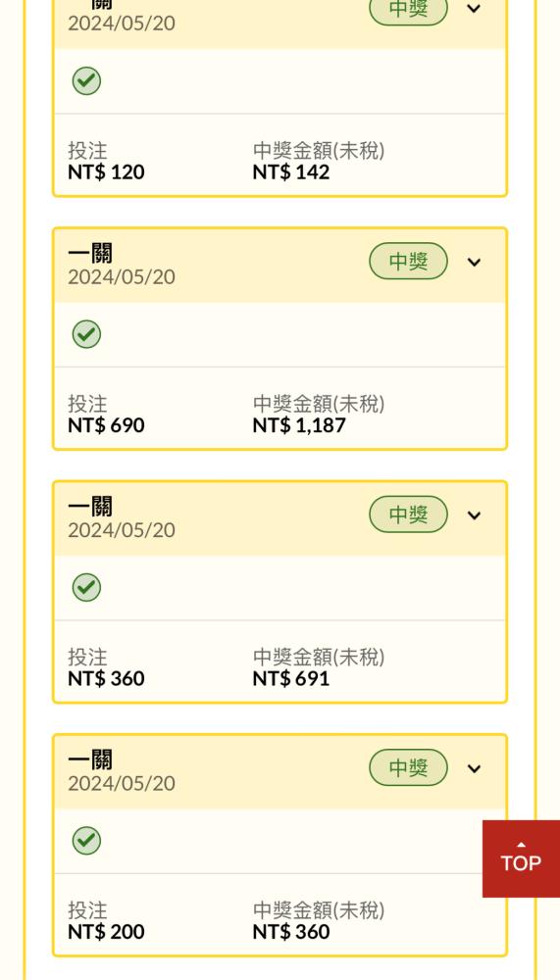Expand the chevron on the NT$ 360 winnings card
This screenshot has height=980, width=560.
[x=475, y=768]
